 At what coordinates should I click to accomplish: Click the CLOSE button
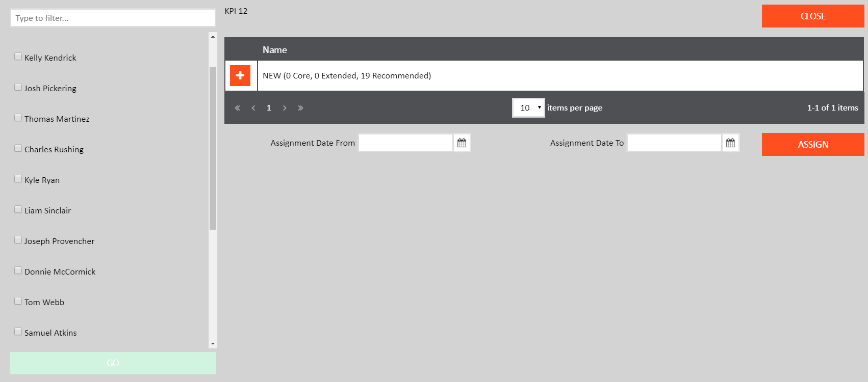tap(813, 16)
